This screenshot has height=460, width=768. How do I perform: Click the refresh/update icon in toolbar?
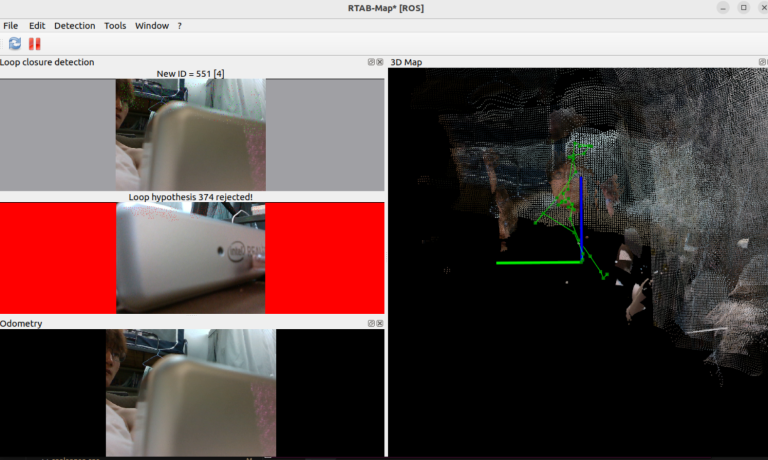[x=15, y=43]
